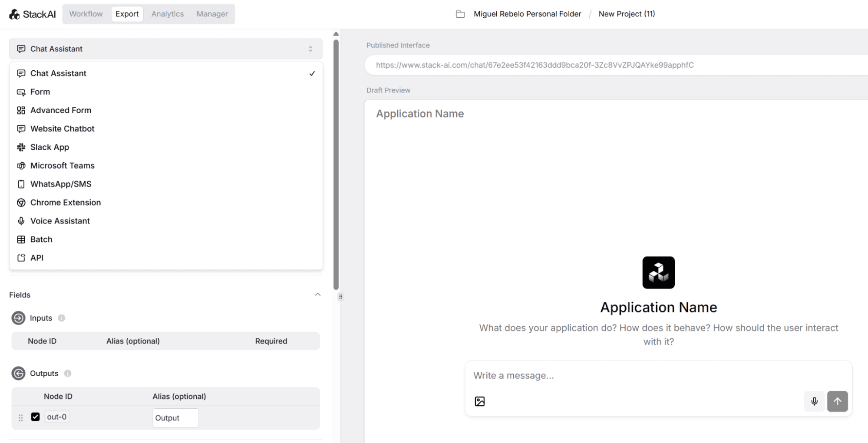868x443 pixels.
Task: Uncheck the out-0 output checkbox
Action: (36, 417)
